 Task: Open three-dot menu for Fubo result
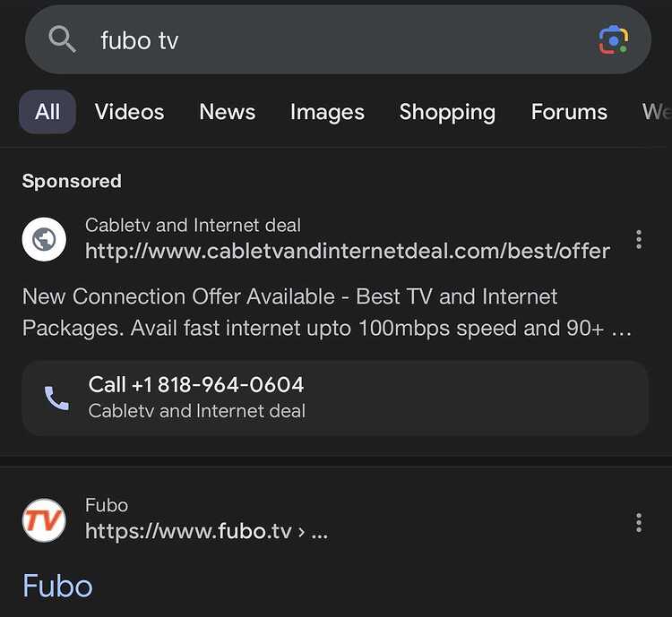[639, 522]
